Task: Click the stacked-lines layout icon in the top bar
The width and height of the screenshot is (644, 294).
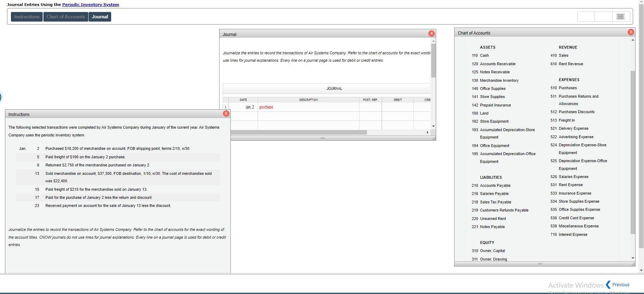Action: pos(621,17)
